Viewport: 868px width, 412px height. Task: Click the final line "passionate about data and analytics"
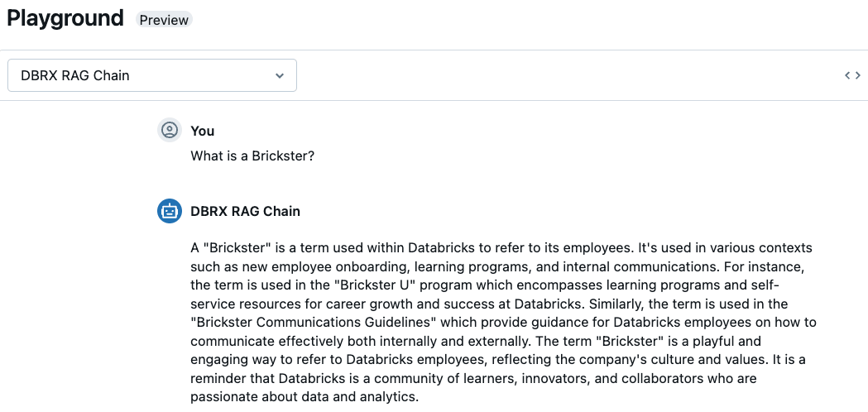(x=305, y=396)
